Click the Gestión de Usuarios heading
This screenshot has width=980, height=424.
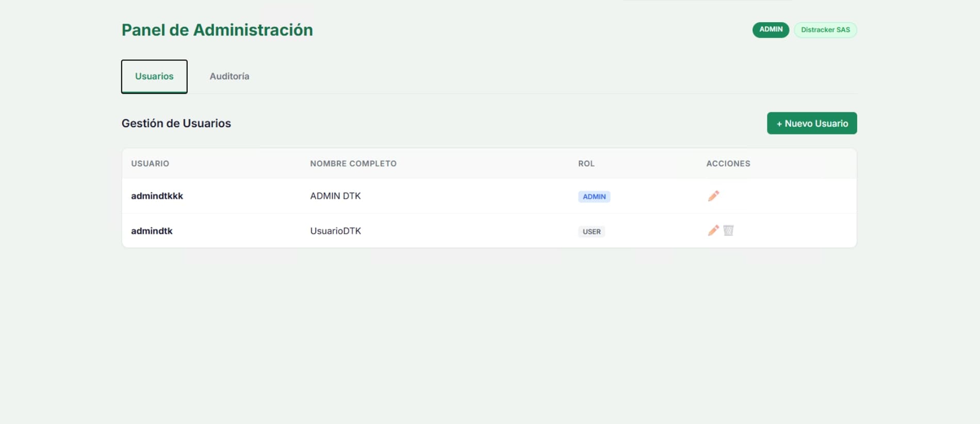176,123
